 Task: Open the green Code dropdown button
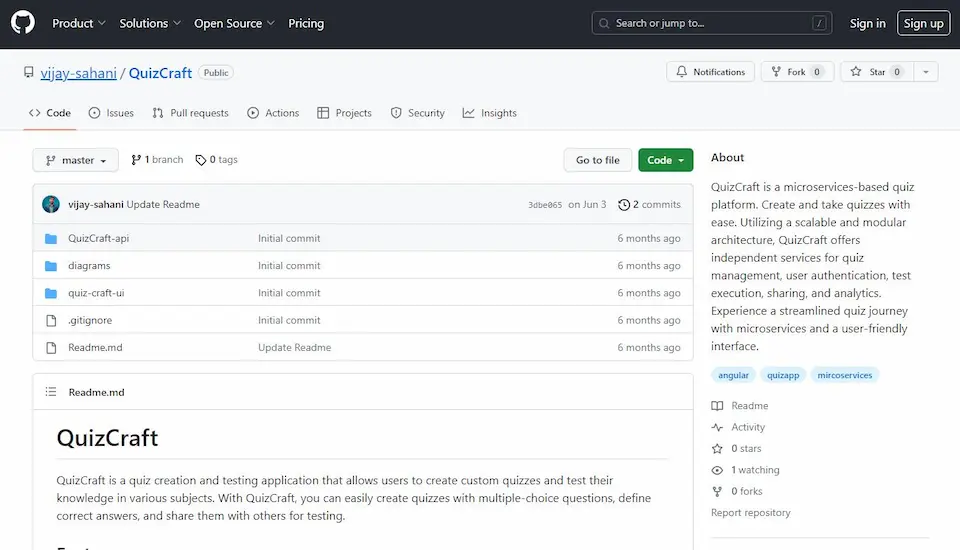(666, 160)
